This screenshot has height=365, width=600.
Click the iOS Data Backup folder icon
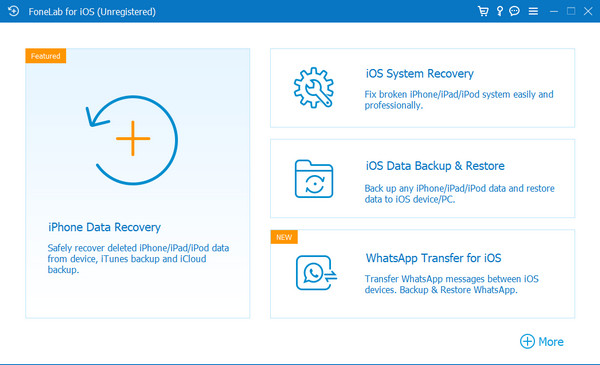coord(314,179)
